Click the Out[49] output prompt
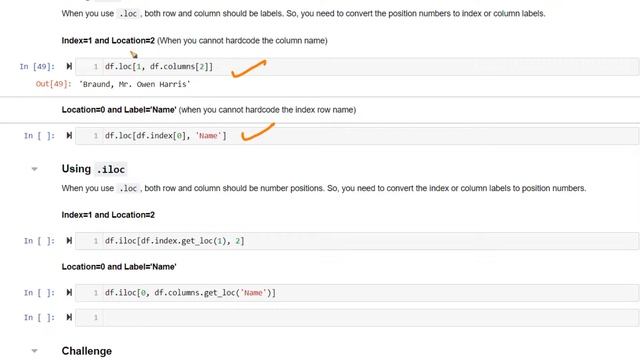 [x=53, y=84]
